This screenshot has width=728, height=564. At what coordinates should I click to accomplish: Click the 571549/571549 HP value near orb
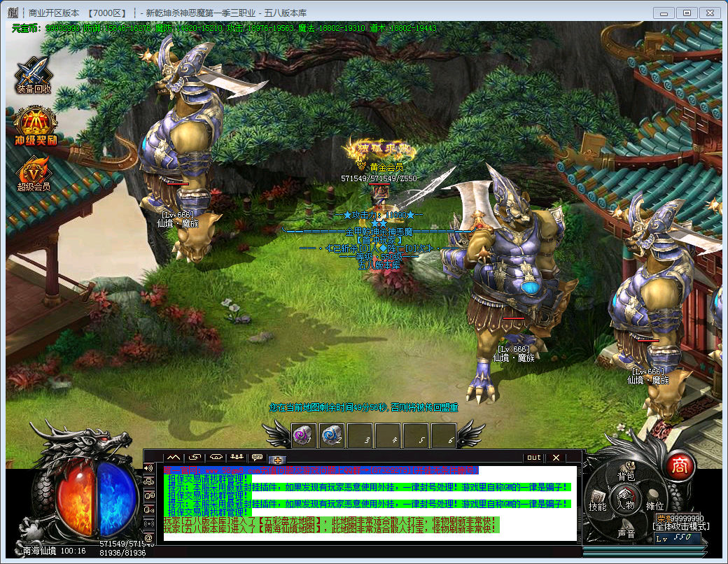(x=126, y=544)
